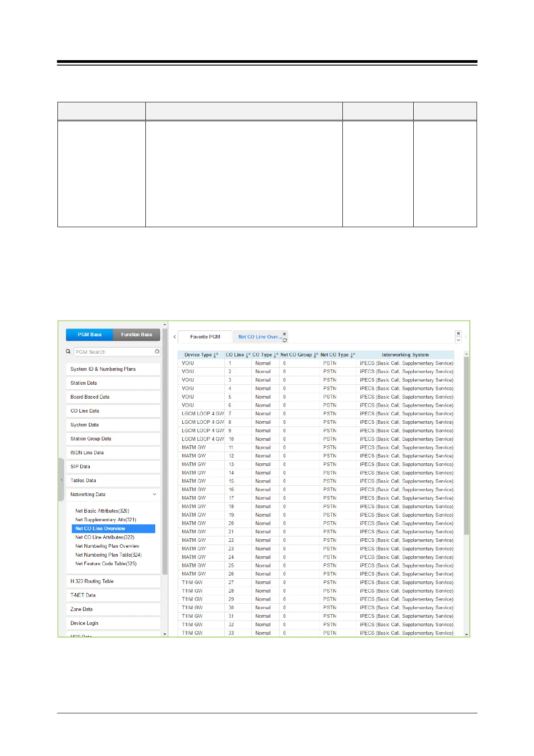The height and width of the screenshot is (756, 534).
Task: Click the PGM search magnifier icon
Action: 68,352
